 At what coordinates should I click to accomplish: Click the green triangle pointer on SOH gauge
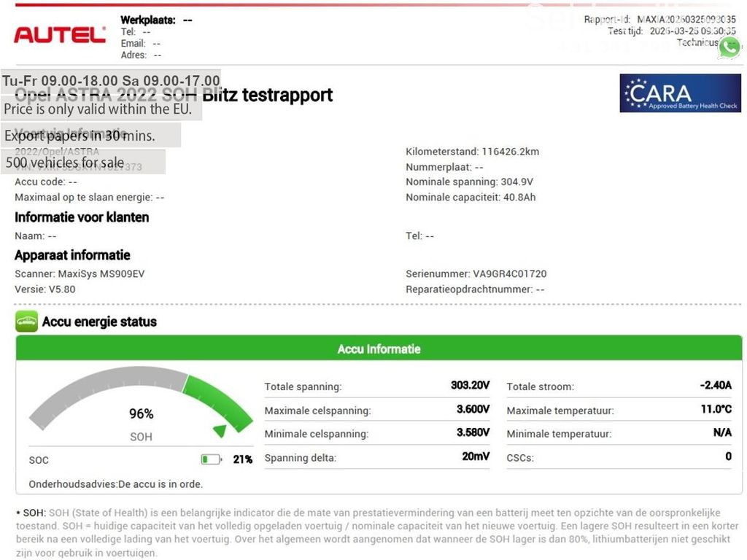tap(220, 431)
